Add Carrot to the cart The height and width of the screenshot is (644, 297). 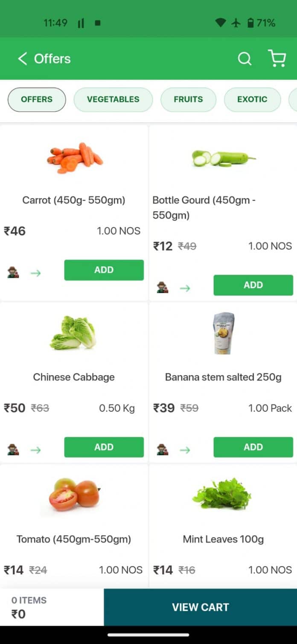point(104,270)
